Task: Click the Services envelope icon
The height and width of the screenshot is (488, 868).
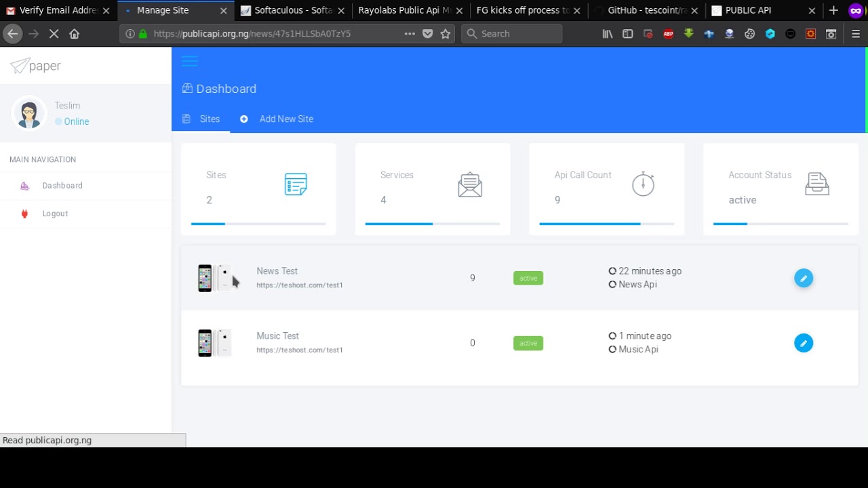Action: 470,184
